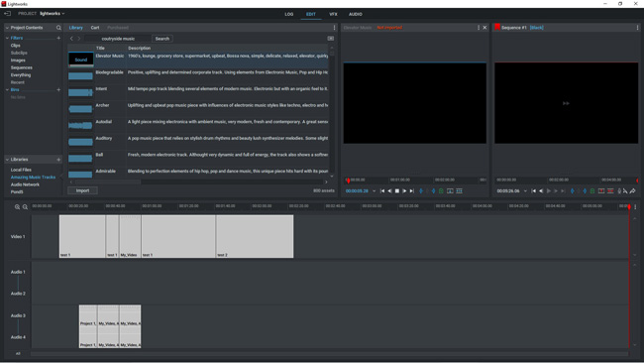Stop playback in the Elevator Music viewer
644x363 pixels.
tap(396, 190)
